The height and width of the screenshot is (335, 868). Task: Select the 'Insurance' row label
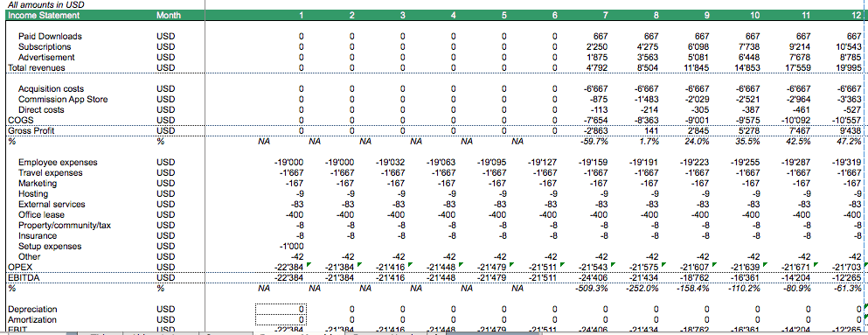[x=38, y=235]
